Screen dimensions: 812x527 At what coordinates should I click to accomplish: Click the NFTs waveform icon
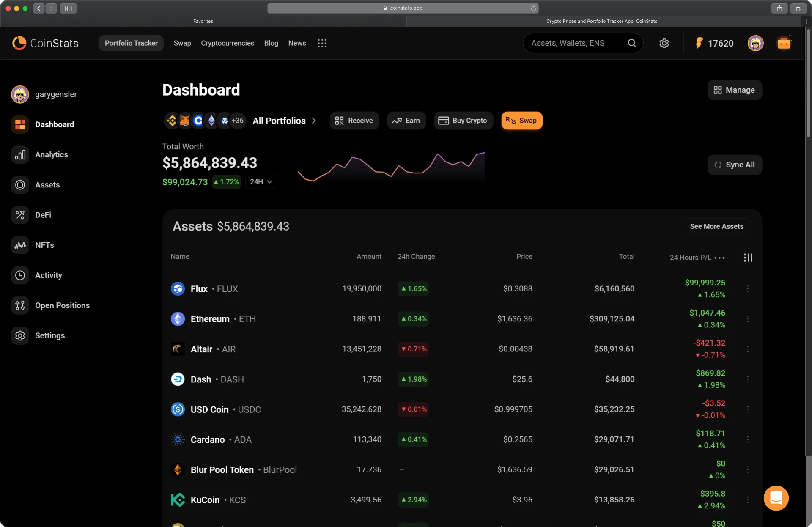tap(20, 245)
